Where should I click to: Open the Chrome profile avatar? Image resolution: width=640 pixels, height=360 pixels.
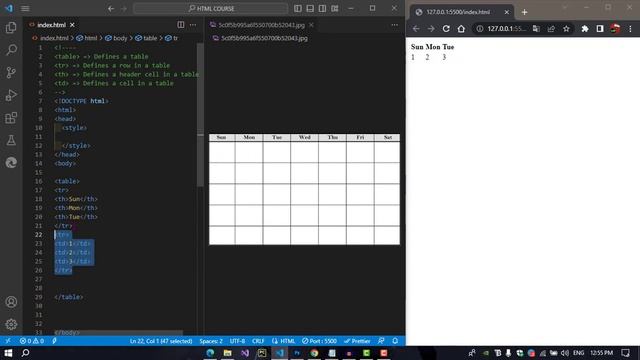(x=615, y=29)
